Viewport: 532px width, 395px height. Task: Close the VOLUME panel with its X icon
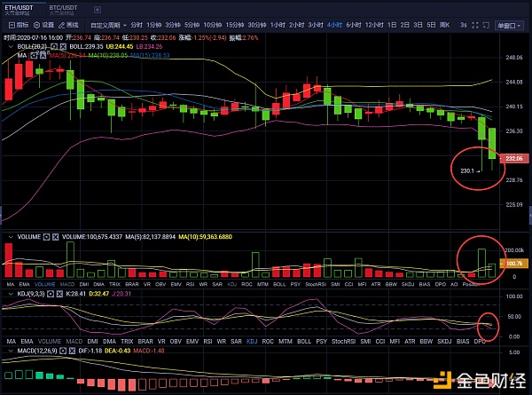point(56,237)
